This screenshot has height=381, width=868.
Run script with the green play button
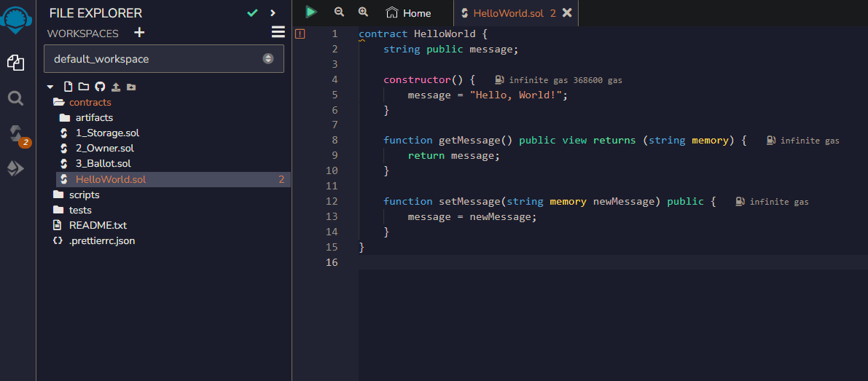pyautogui.click(x=311, y=12)
